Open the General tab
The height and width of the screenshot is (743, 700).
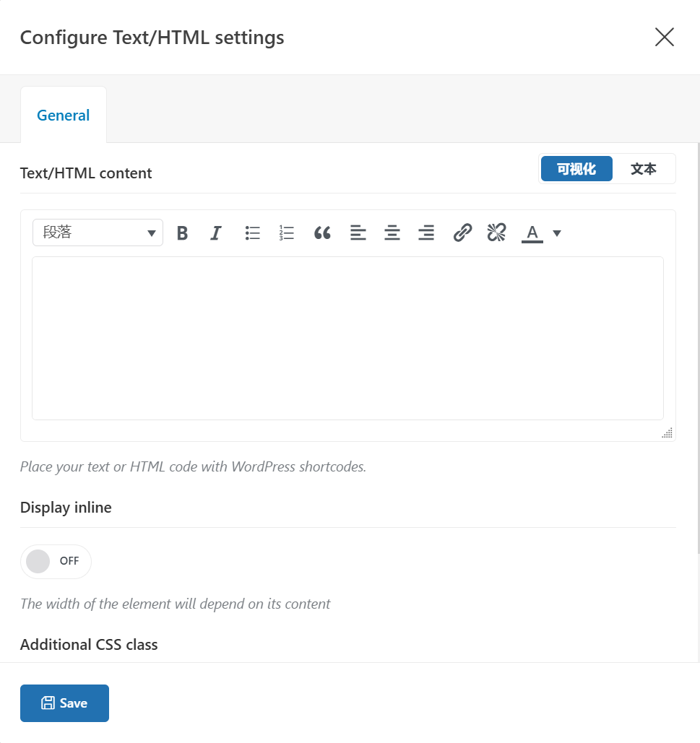pos(64,116)
